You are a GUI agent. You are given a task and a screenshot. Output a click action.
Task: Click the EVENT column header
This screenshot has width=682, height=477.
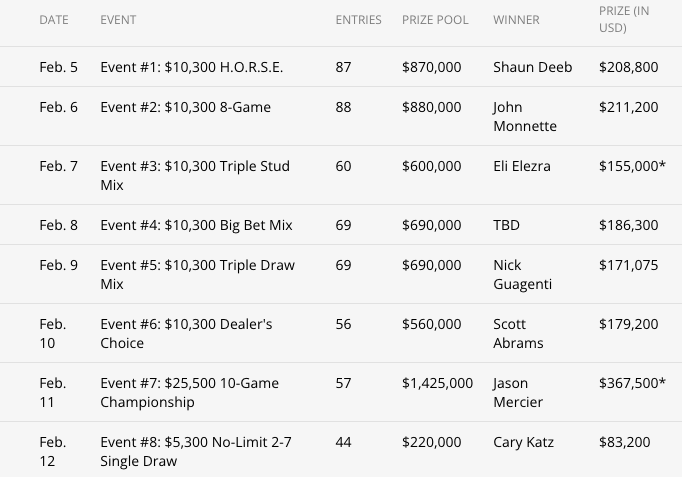(118, 20)
